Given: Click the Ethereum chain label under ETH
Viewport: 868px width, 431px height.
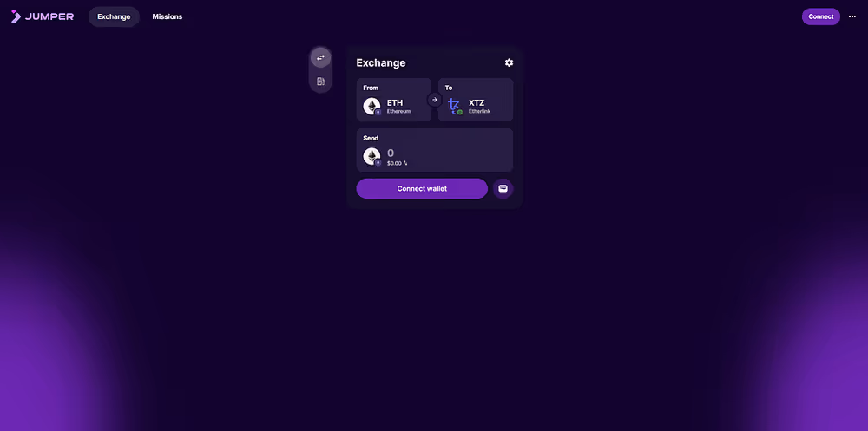Looking at the screenshot, I should tap(398, 112).
